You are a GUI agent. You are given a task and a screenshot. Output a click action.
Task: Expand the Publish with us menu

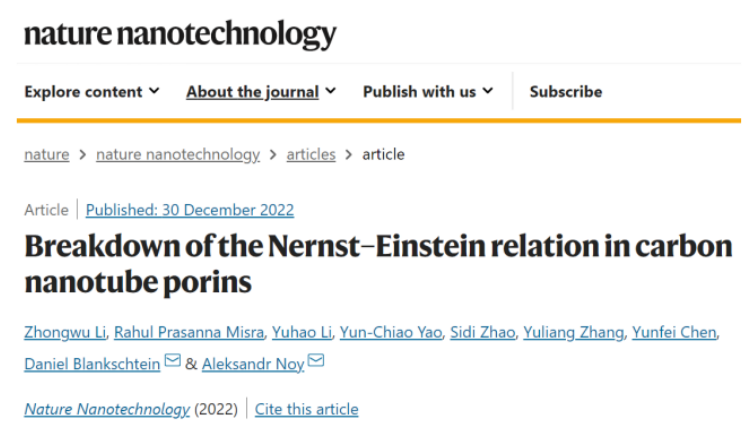[x=428, y=91]
